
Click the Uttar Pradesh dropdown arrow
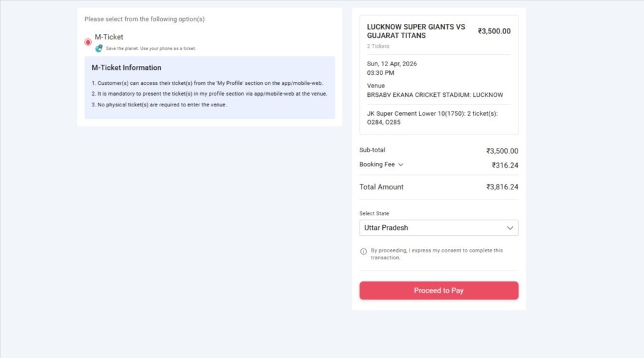510,228
